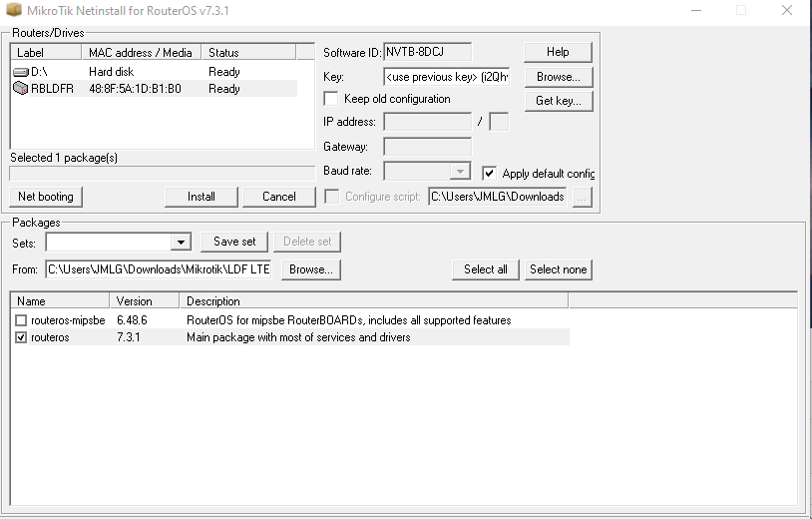The image size is (812, 519).
Task: Click version 6.48.6 cell
Action: (x=132, y=320)
